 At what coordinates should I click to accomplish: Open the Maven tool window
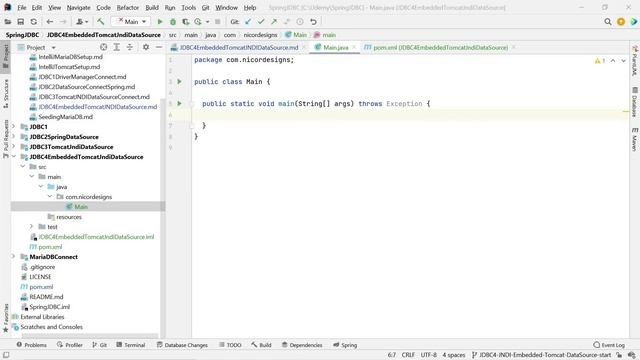(x=635, y=139)
